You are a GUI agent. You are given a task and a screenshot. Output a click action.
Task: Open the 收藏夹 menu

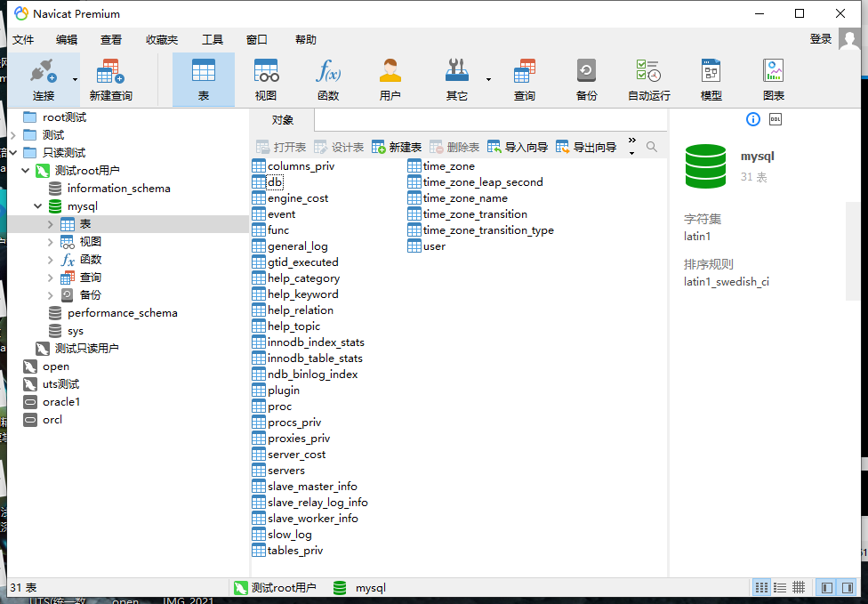[x=162, y=39]
